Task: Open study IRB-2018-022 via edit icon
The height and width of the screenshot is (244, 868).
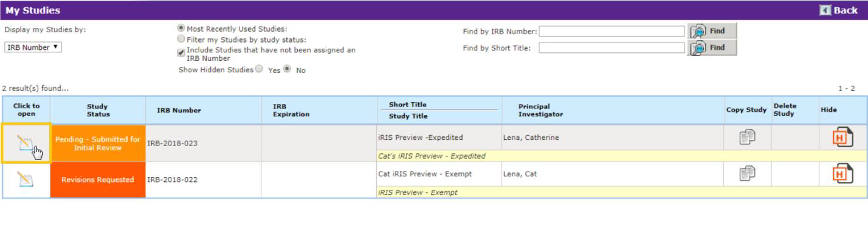Action: pyautogui.click(x=26, y=180)
